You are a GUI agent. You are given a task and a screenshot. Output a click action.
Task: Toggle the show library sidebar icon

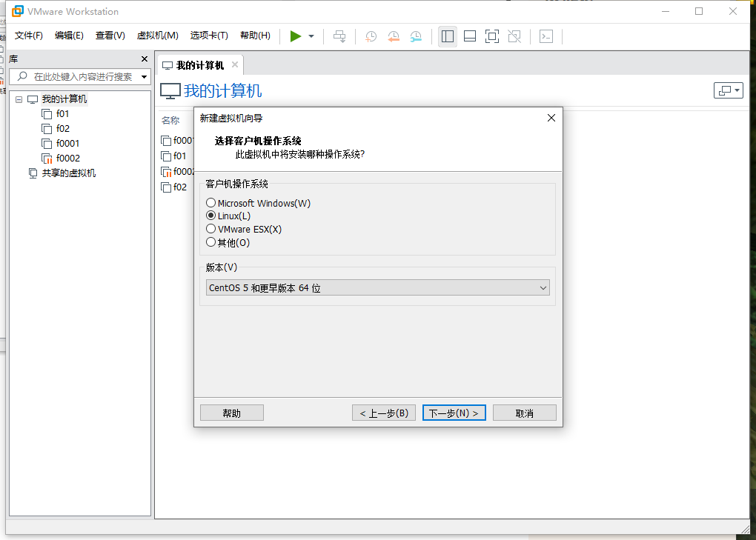pyautogui.click(x=448, y=36)
